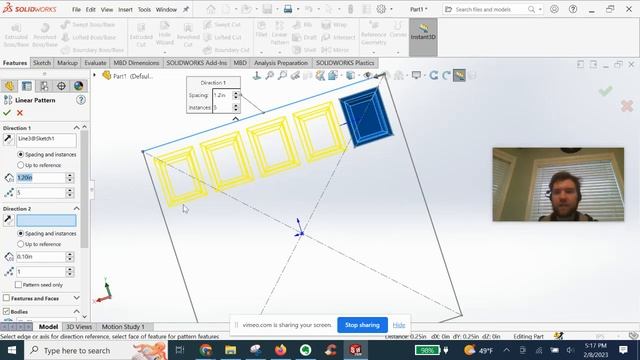Select Direction 2 Up to reference option
The image size is (640, 360).
tap(20, 244)
